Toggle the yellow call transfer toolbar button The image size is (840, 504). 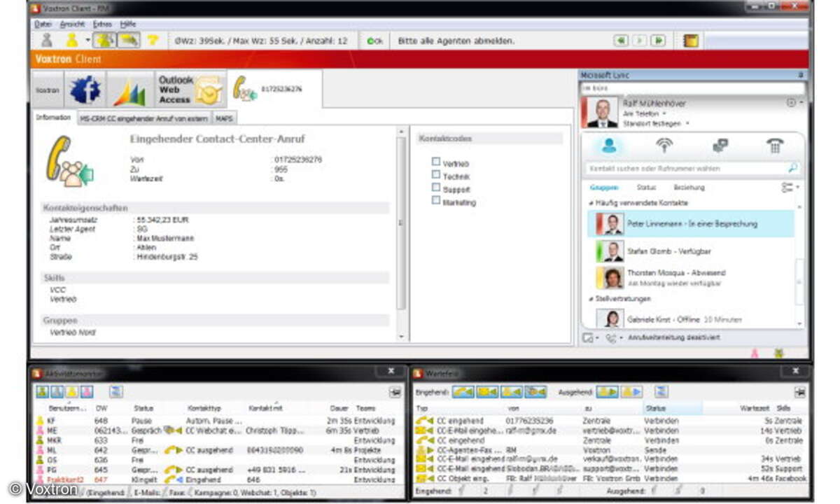pos(128,41)
